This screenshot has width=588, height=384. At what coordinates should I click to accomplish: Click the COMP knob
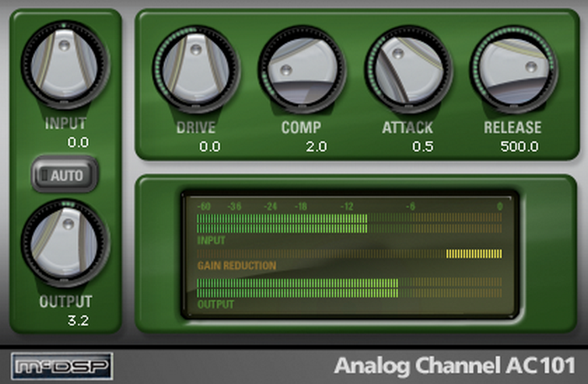click(x=302, y=69)
